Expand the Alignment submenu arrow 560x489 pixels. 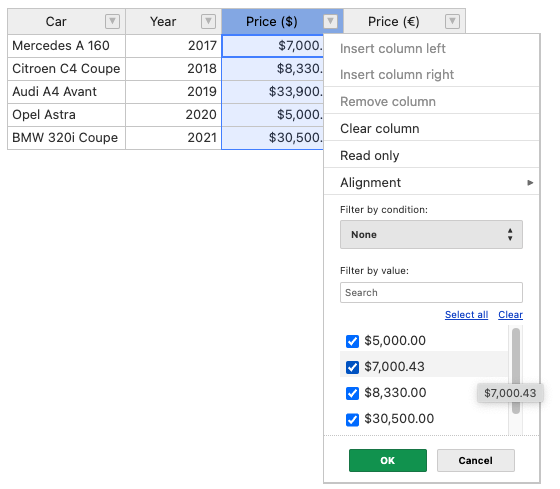coord(530,183)
